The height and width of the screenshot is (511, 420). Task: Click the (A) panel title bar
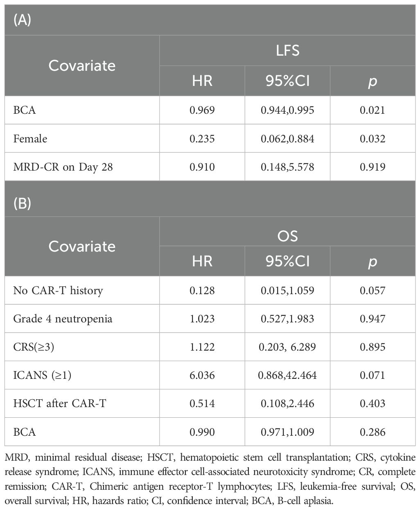tap(210, 20)
